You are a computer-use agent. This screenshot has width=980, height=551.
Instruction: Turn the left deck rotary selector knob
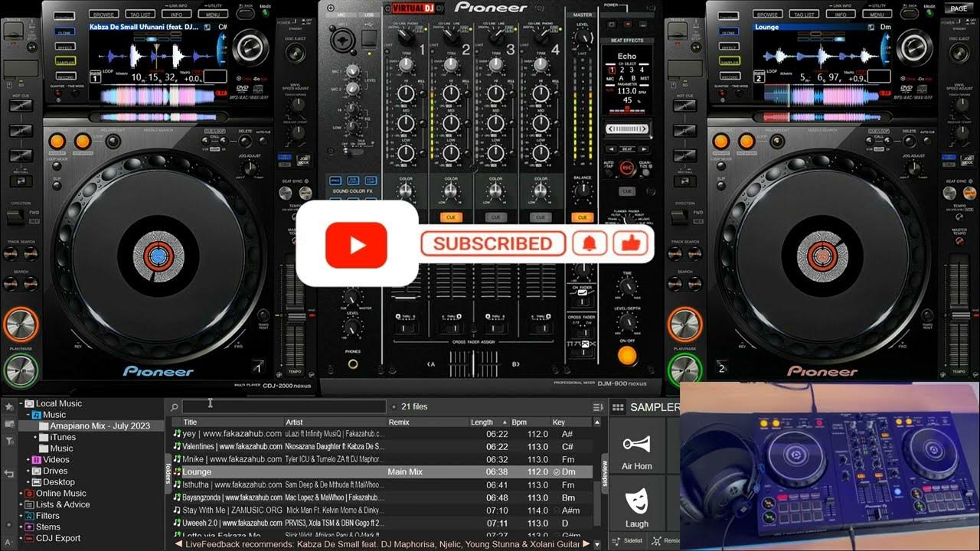pyautogui.click(x=250, y=48)
